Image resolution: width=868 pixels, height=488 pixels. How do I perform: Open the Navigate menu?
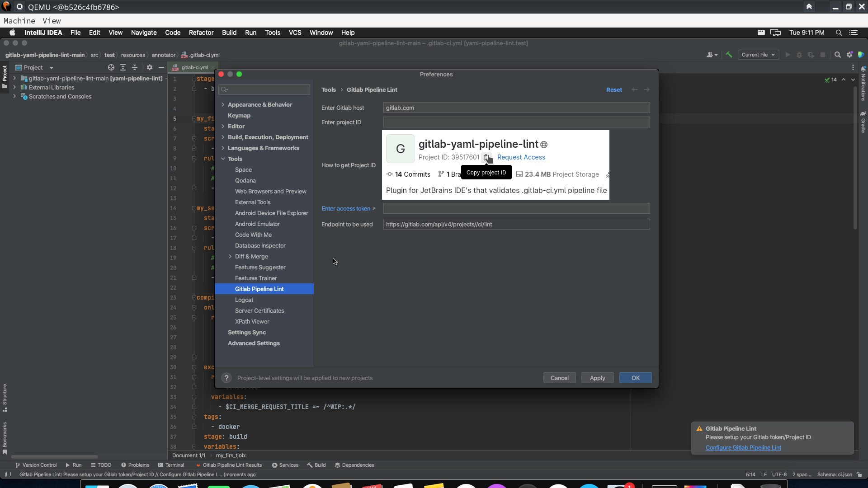coord(143,33)
